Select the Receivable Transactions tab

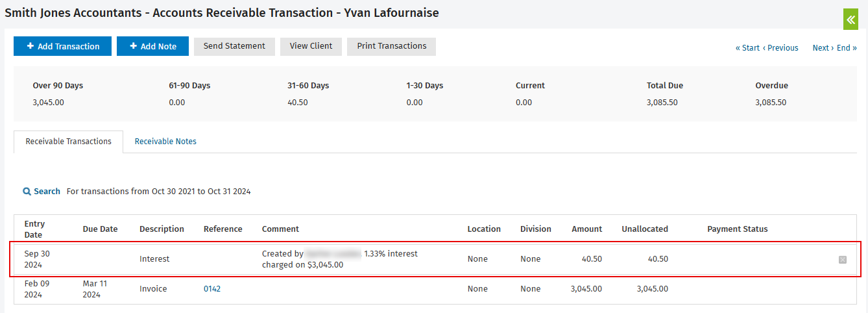click(x=68, y=142)
